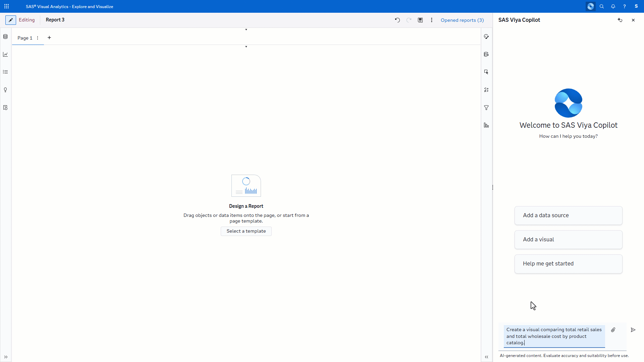The width and height of the screenshot is (644, 362).
Task: Collapse the right pane with double chevron
Action: (486, 357)
